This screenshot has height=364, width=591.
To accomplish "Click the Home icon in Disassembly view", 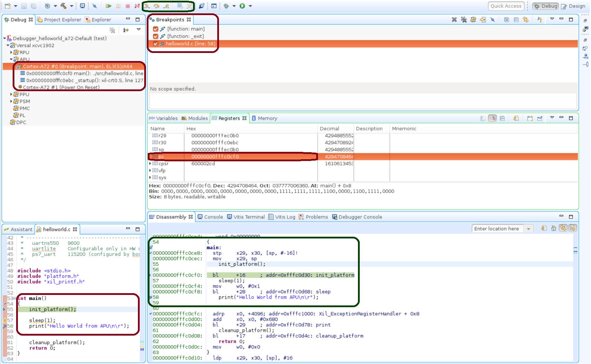I will 553,228.
